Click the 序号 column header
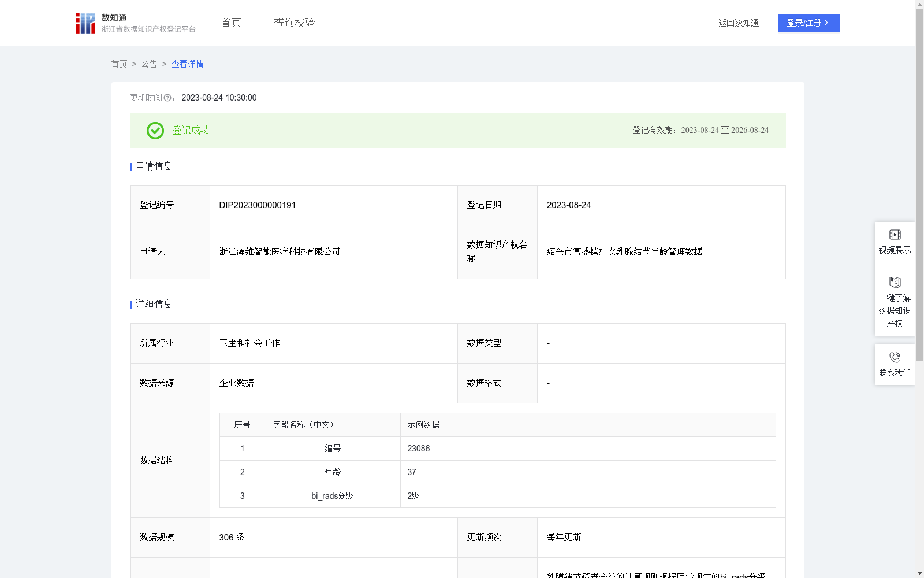The image size is (924, 578). (x=243, y=425)
